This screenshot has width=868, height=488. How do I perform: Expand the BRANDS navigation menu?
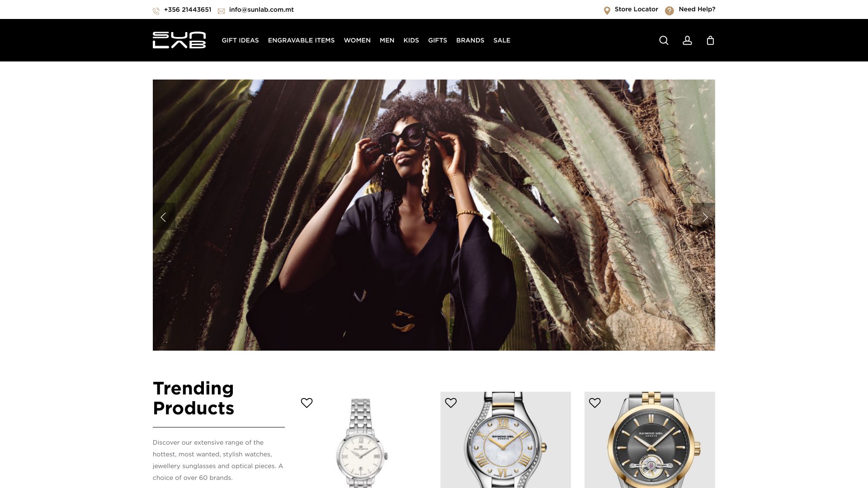[470, 41]
